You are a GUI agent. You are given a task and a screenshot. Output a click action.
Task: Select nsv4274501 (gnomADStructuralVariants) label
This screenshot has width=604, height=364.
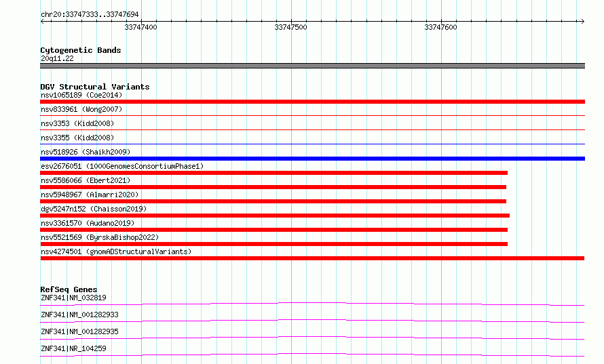(x=116, y=251)
